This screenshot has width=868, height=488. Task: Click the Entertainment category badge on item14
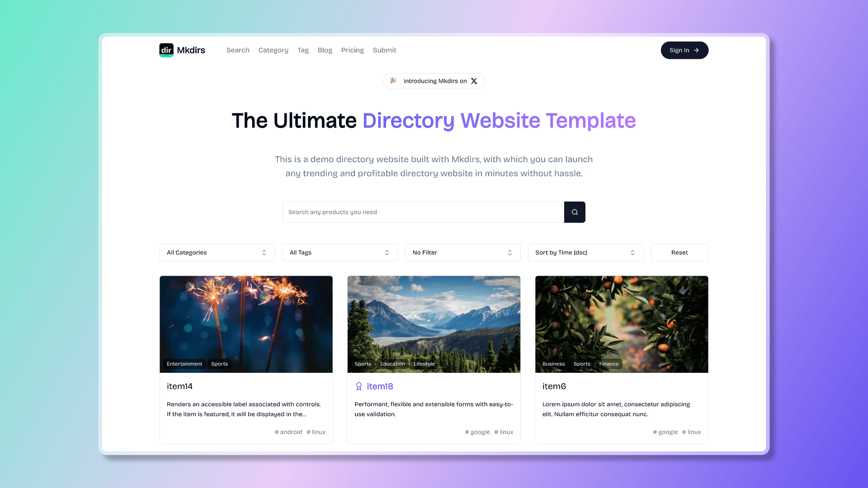pos(185,363)
